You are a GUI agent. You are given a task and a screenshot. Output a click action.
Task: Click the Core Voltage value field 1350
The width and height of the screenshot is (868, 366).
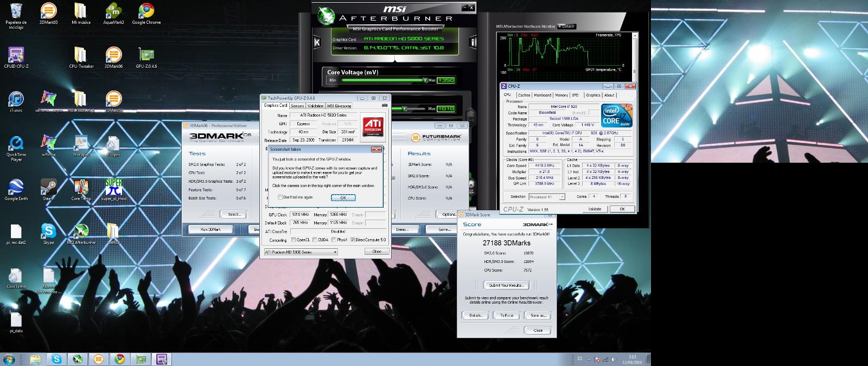tap(446, 80)
